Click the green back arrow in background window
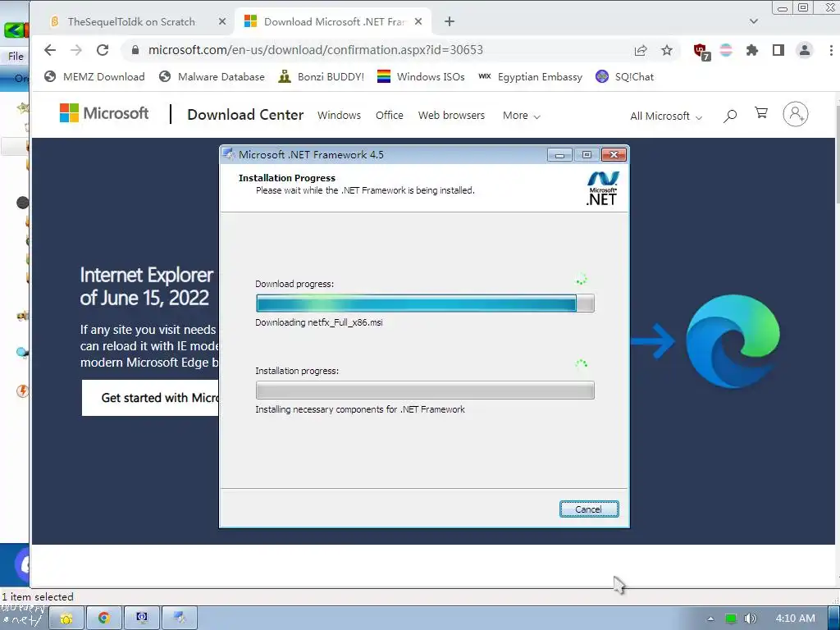840x630 pixels. click(x=15, y=30)
